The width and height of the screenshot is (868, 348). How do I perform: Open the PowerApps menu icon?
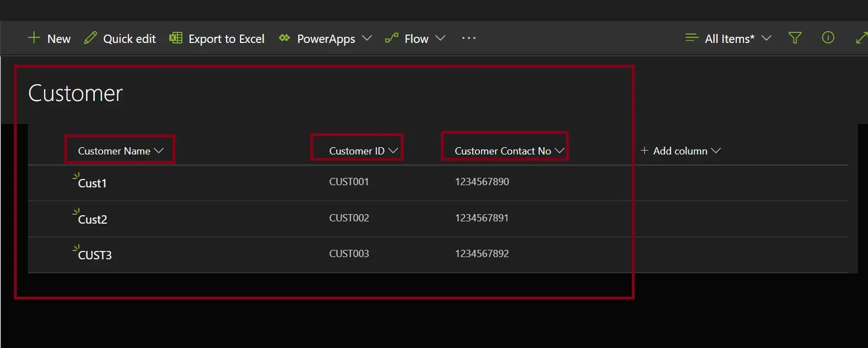click(285, 38)
